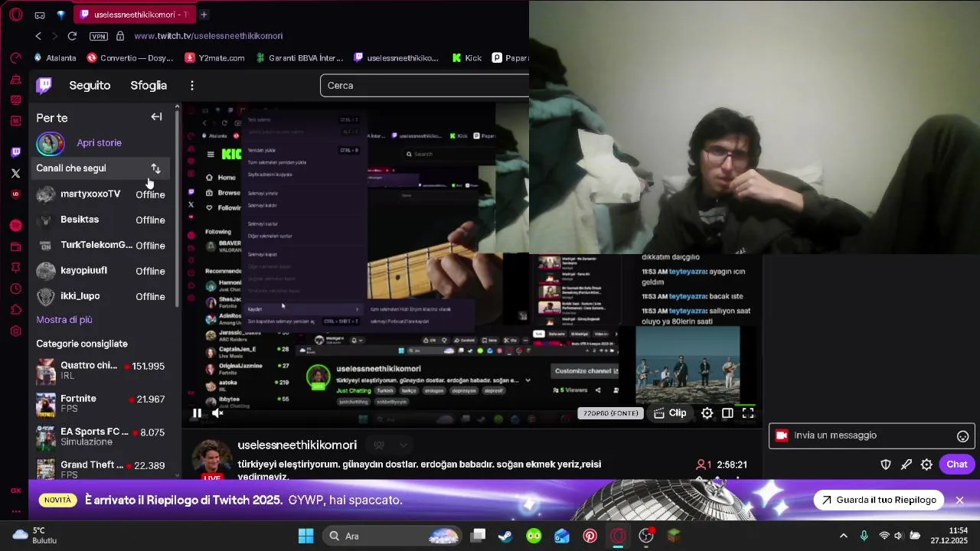Open Steam from the taskbar
The height and width of the screenshot is (551, 980).
pyautogui.click(x=505, y=536)
